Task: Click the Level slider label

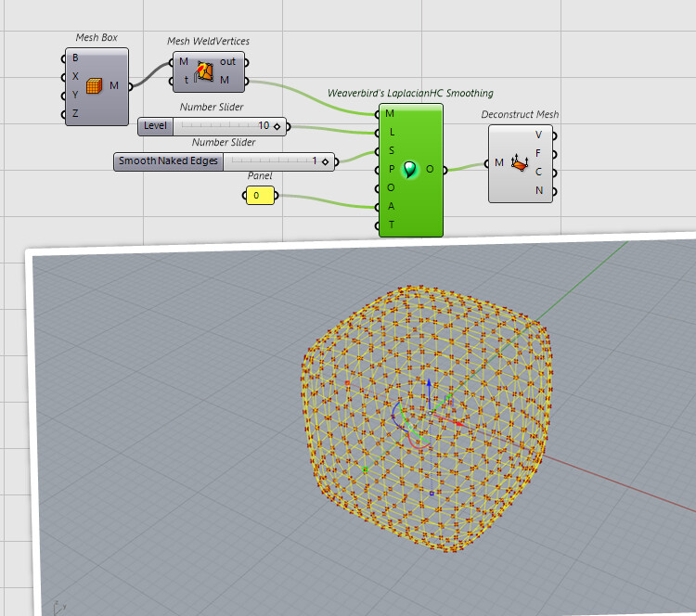Action: pos(155,126)
